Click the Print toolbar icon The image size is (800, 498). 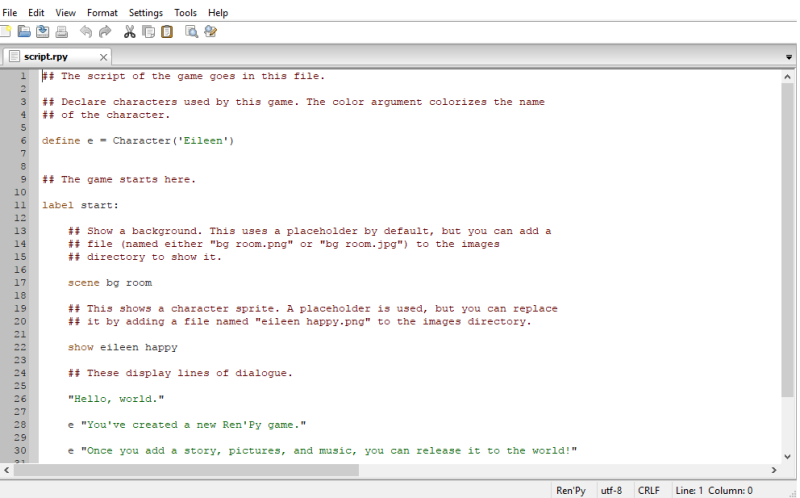[x=62, y=32]
